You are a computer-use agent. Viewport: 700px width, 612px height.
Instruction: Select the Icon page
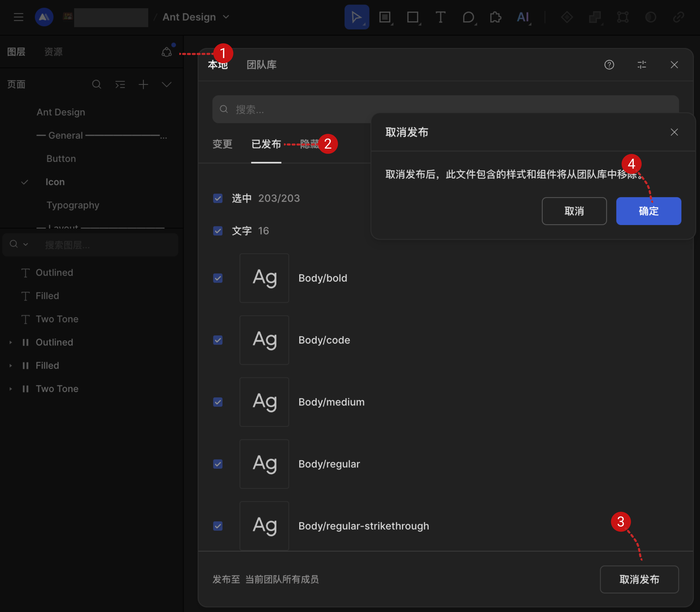click(55, 182)
